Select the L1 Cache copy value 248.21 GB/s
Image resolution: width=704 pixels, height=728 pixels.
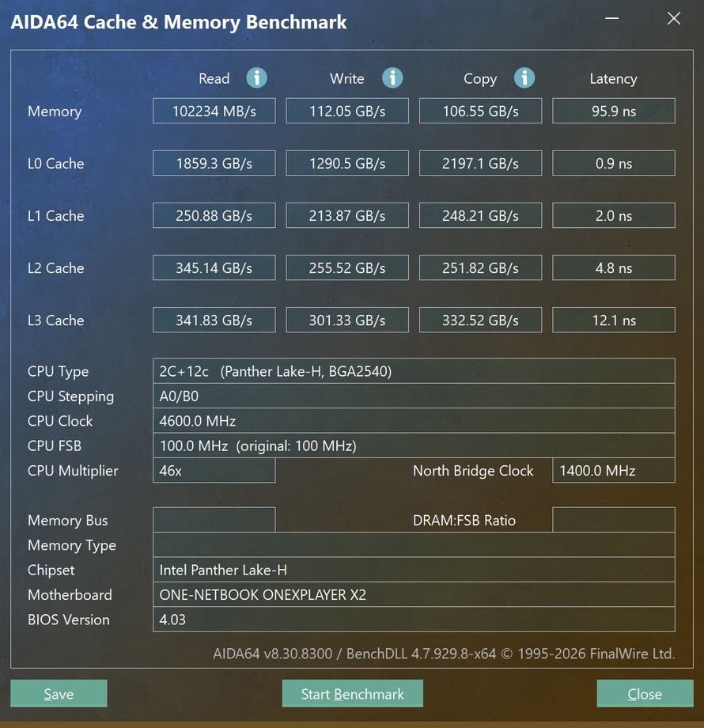click(x=481, y=215)
